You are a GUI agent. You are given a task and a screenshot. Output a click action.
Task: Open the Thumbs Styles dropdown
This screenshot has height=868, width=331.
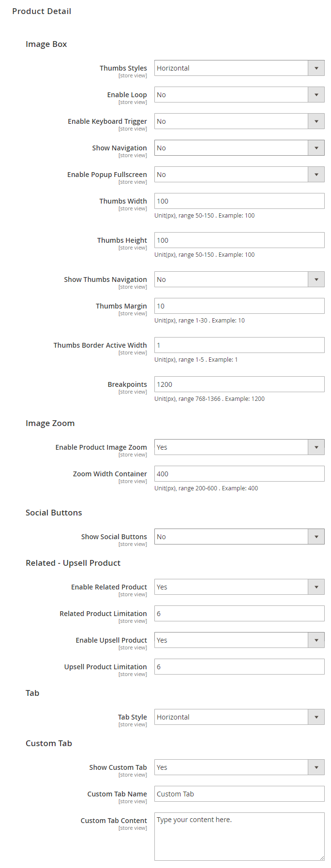pyautogui.click(x=239, y=68)
